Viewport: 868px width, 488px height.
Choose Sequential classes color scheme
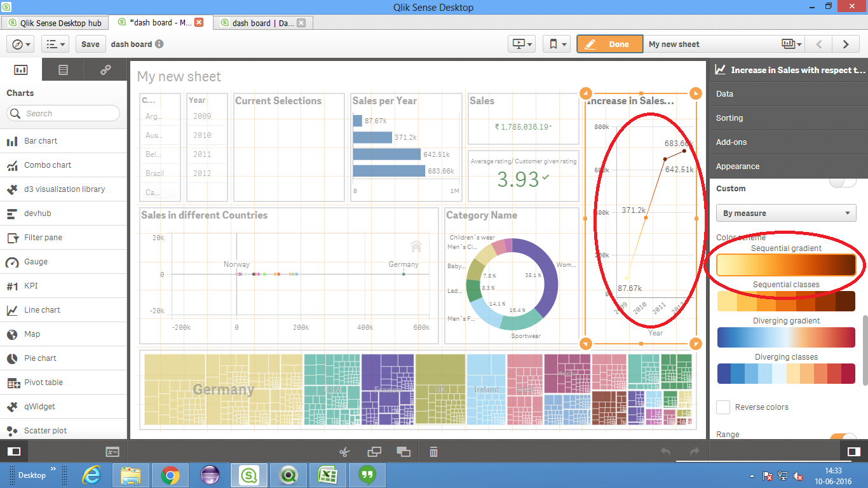tap(786, 301)
